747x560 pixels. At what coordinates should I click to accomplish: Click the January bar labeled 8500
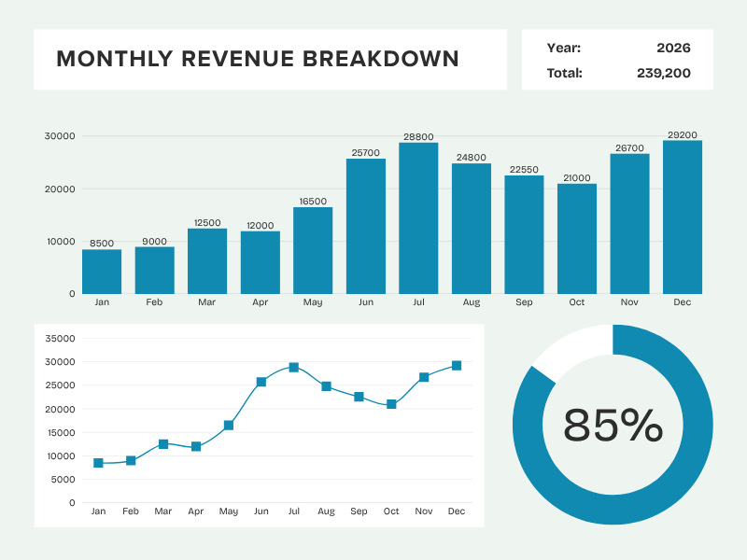pyautogui.click(x=102, y=272)
